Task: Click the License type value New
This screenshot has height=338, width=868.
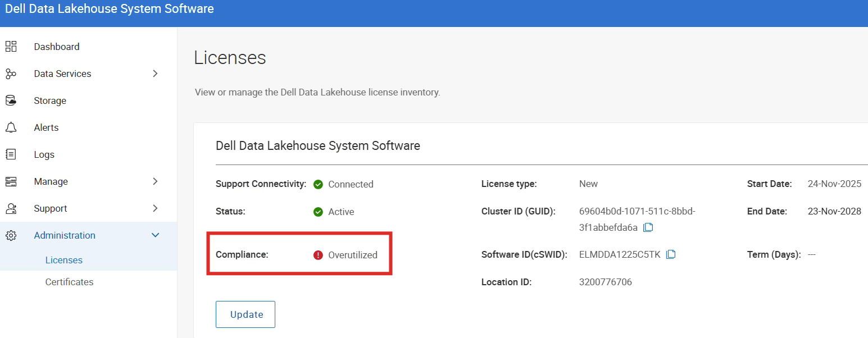Action: coord(588,184)
